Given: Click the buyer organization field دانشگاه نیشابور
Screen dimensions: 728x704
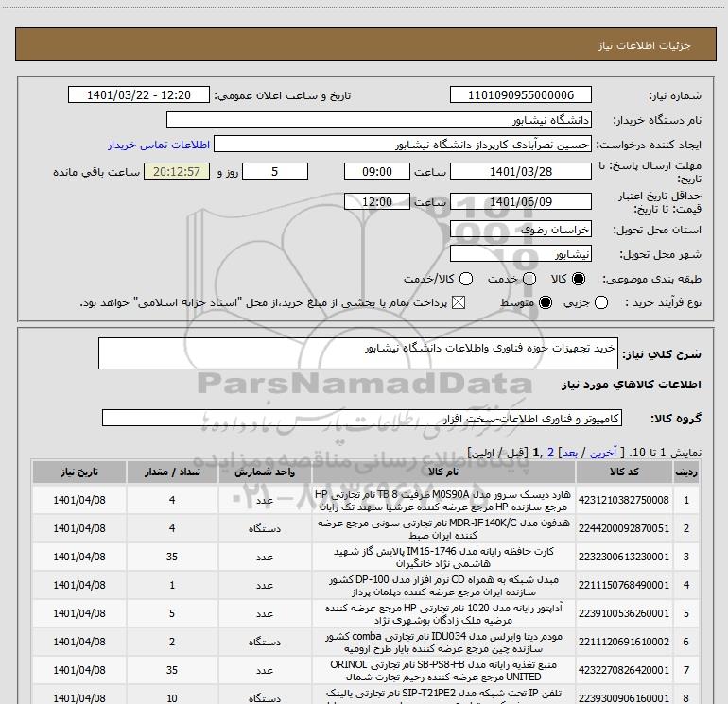Looking at the screenshot, I should (x=379, y=119).
